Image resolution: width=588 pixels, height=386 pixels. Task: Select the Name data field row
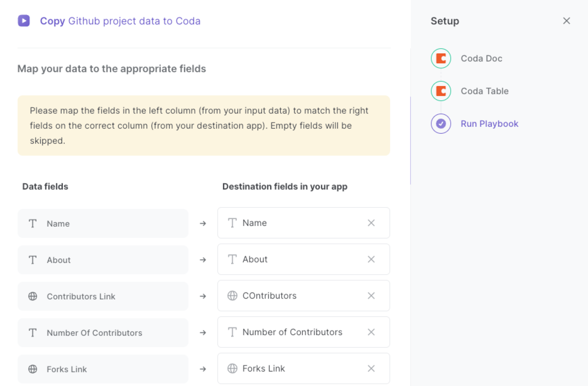tap(103, 223)
